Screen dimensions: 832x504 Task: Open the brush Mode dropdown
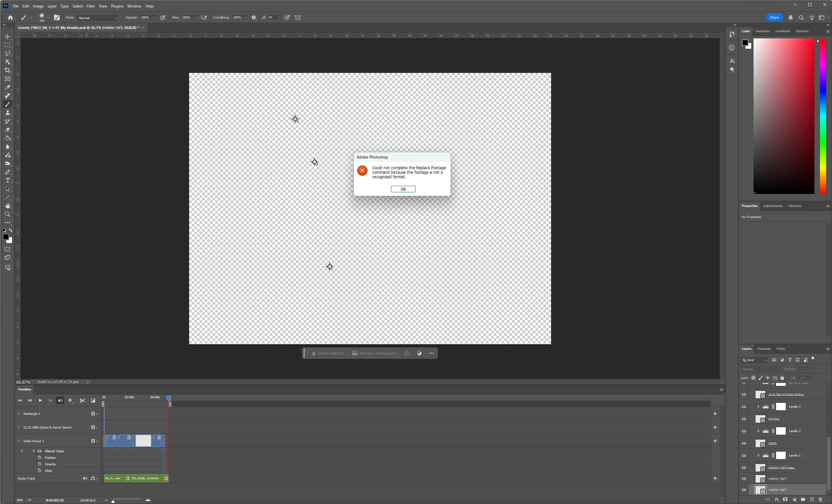98,18
